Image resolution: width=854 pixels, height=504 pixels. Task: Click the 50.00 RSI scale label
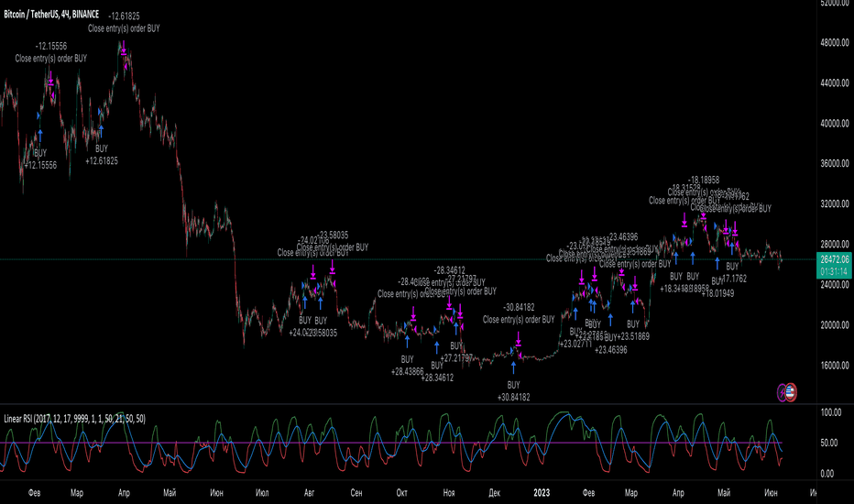coord(830,443)
